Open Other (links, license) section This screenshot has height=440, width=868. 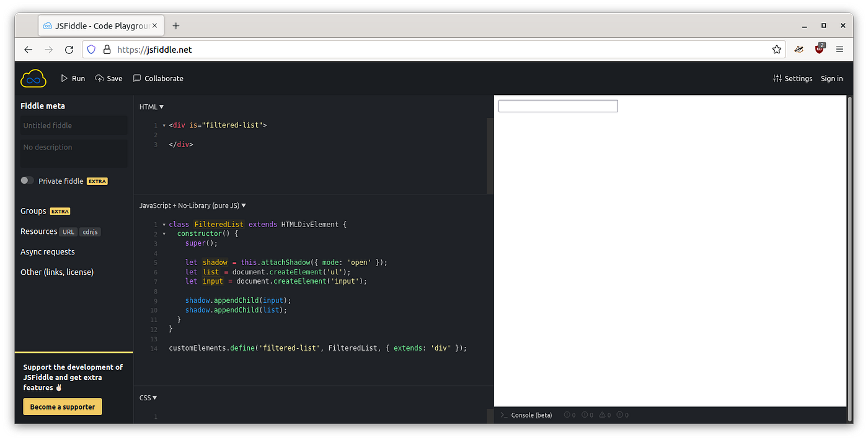pyautogui.click(x=57, y=272)
